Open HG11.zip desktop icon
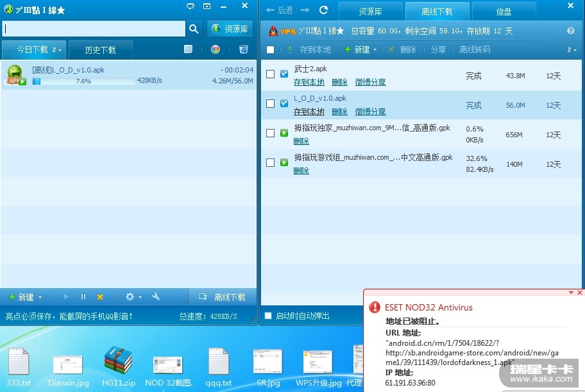Screen dimensions: 585x392 click(118, 366)
